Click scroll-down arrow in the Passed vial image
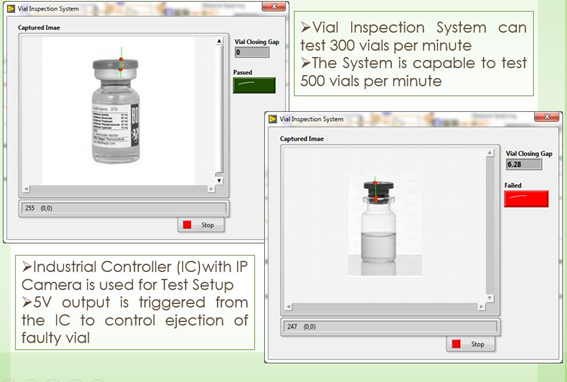Image resolution: width=567 pixels, height=382 pixels. 219,180
